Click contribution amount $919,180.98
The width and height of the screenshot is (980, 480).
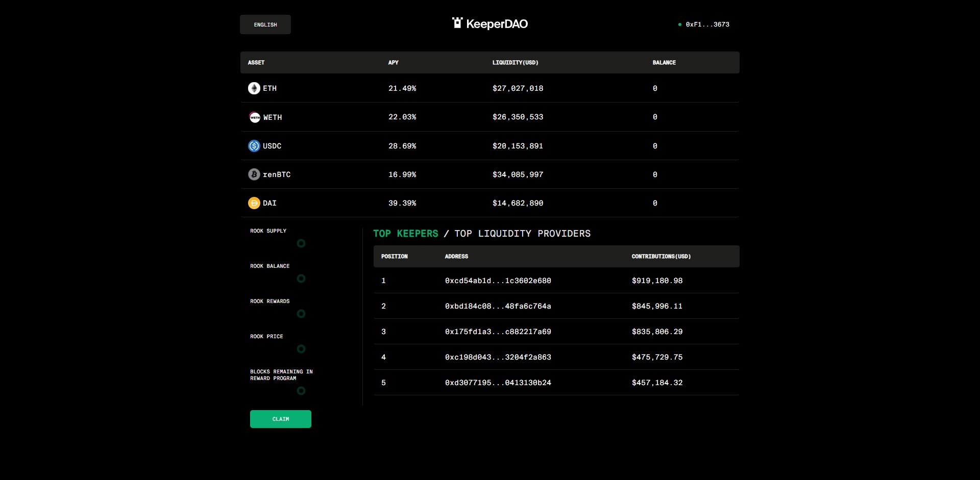(x=657, y=281)
